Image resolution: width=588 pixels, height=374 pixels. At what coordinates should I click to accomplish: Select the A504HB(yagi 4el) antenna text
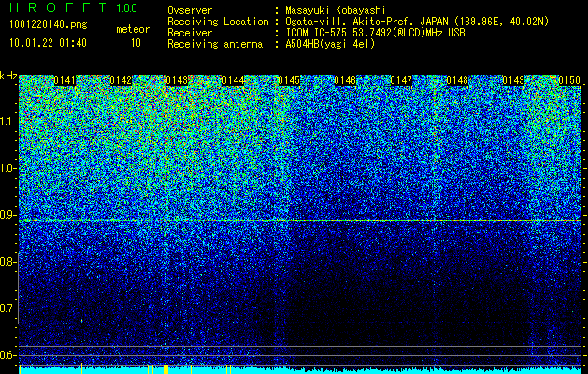tap(330, 44)
